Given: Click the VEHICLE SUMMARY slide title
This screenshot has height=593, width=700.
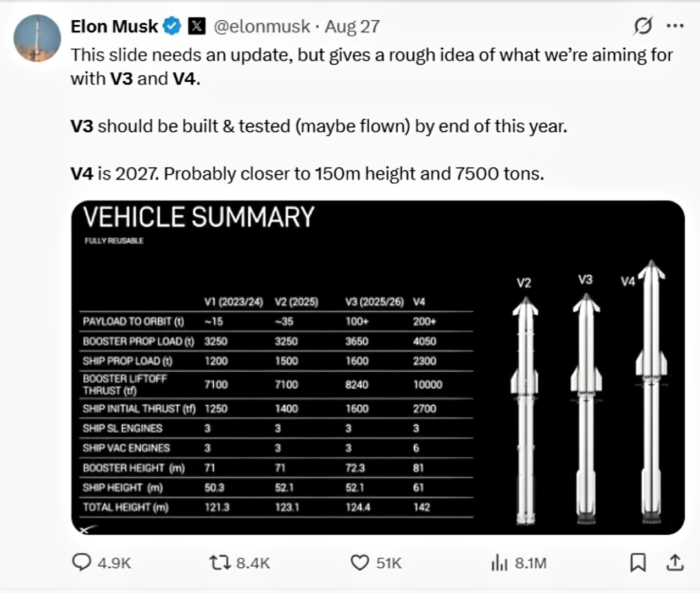Looking at the screenshot, I should tap(198, 217).
